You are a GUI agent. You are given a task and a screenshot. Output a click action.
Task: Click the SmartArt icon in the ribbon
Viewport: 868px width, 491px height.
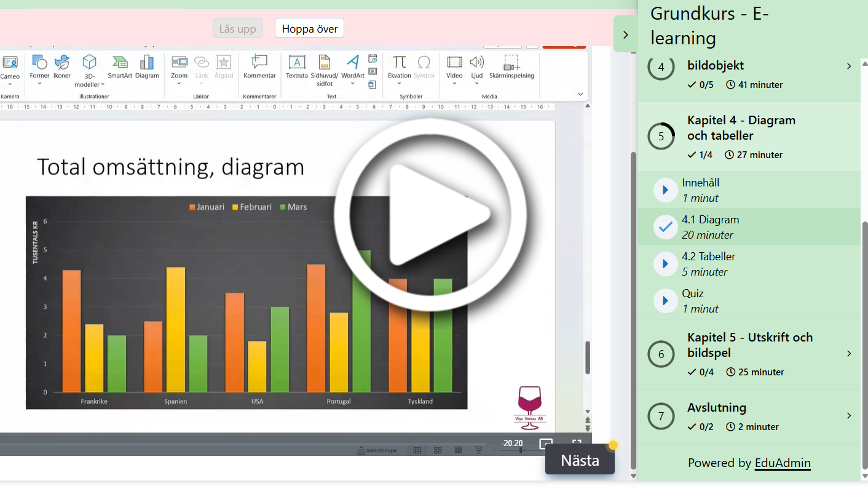click(120, 66)
